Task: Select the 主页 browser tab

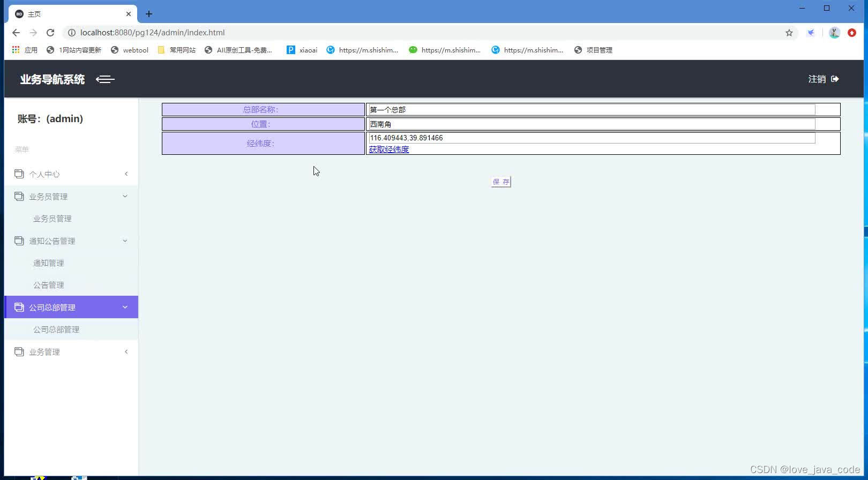Action: (73, 14)
